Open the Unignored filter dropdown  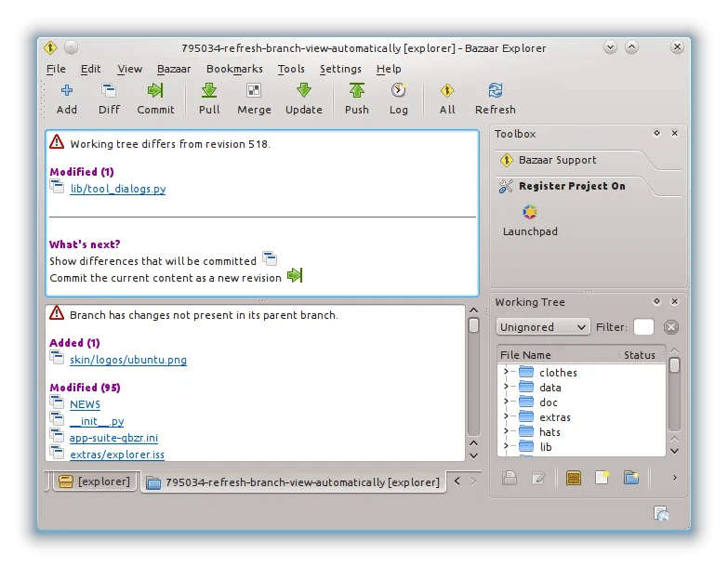click(543, 327)
